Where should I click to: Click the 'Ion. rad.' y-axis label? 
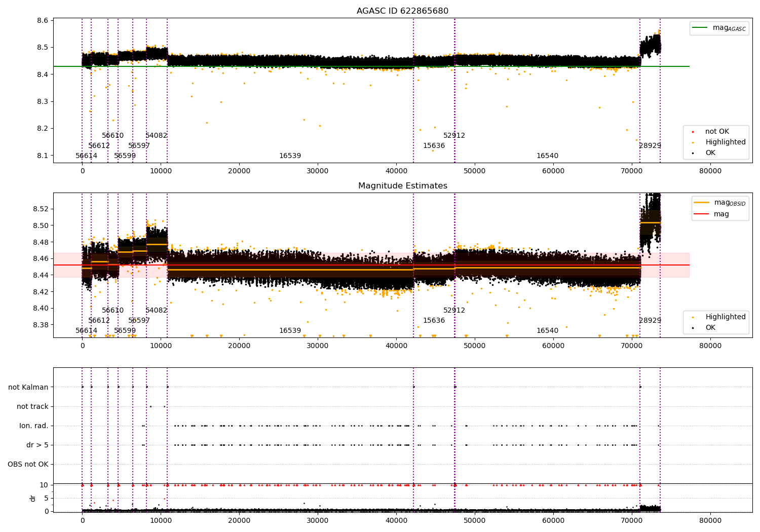[x=34, y=426]
